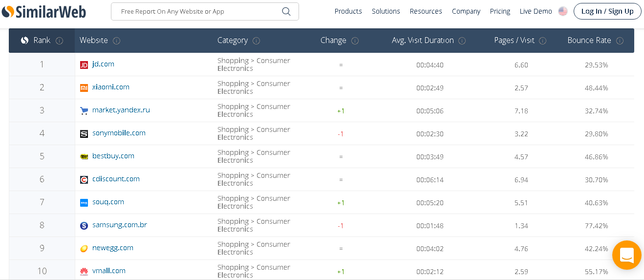Open the Solutions menu
The image size is (644, 280).
point(386,11)
